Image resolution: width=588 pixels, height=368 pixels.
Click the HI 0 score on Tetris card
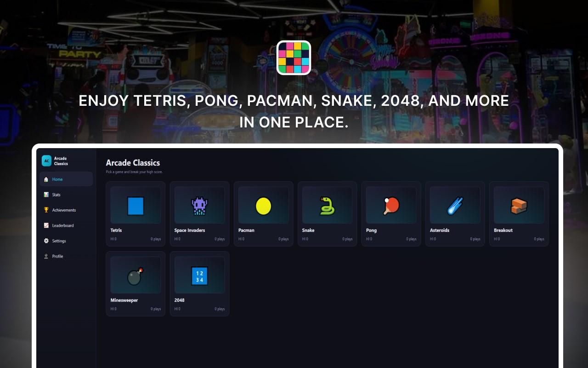click(x=113, y=239)
